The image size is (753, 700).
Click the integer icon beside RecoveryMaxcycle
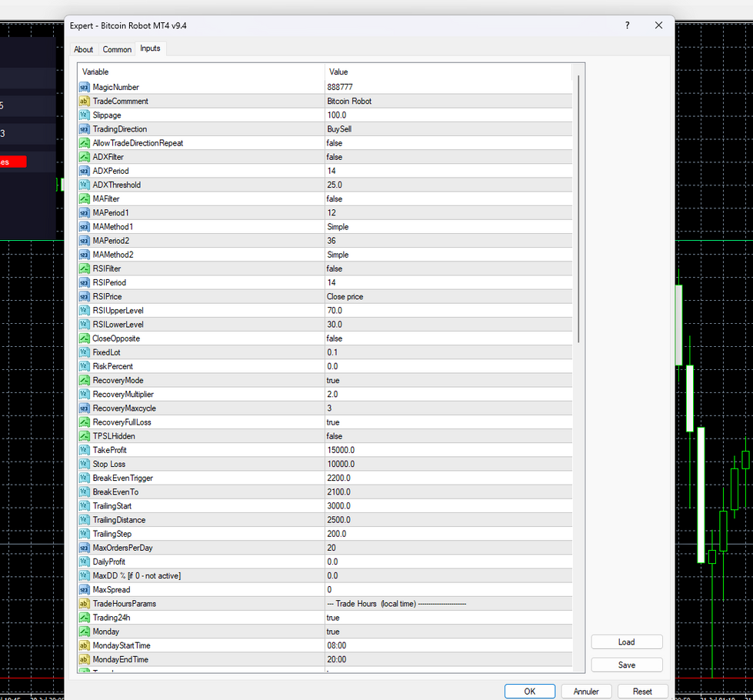pyautogui.click(x=84, y=408)
